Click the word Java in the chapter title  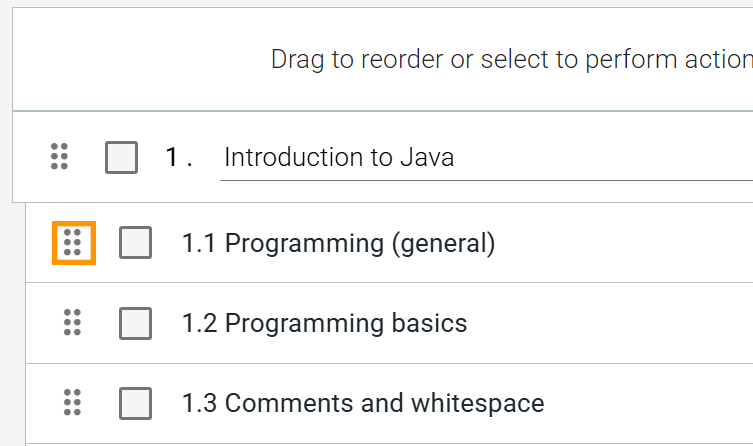[427, 157]
